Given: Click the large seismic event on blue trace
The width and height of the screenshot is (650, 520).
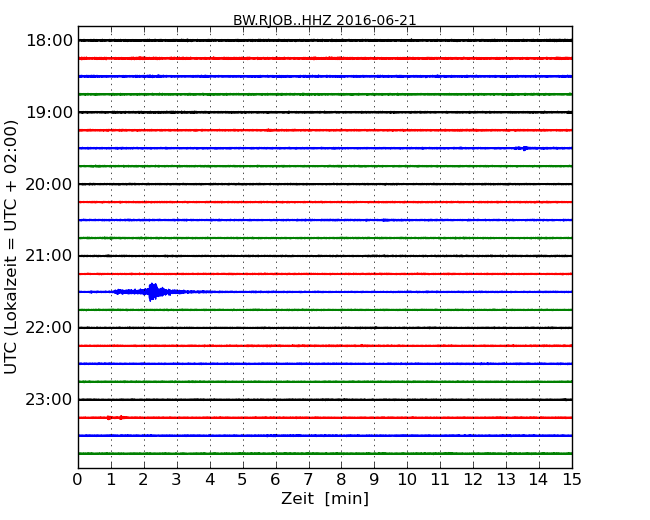Looking at the screenshot, I should coord(153,292).
